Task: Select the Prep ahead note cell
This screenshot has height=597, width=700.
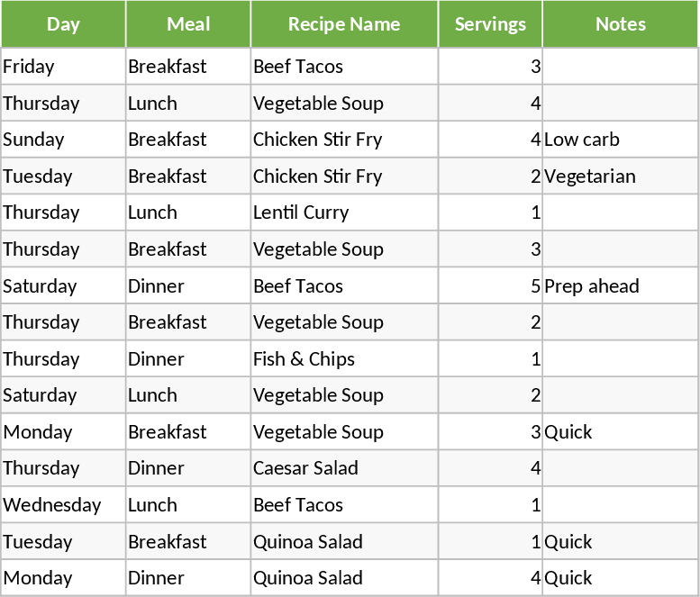Action: [620, 286]
